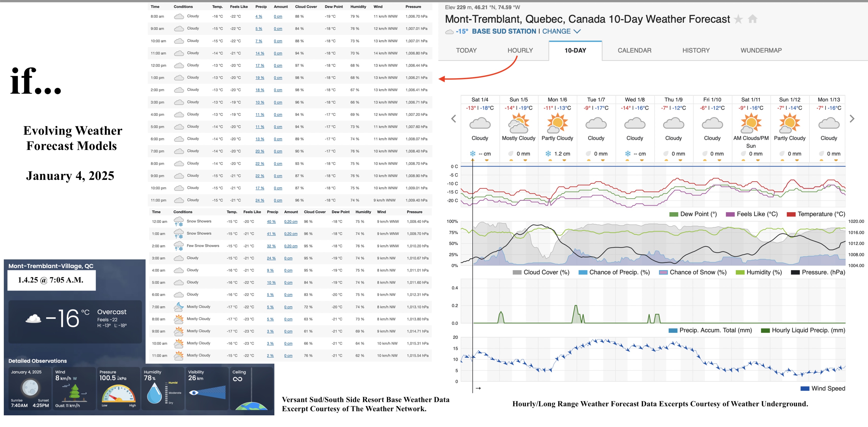Screen dimensions: 868x427
Task: Toggle the Hourly Liquid Precip. legend entry
Action: (803, 330)
